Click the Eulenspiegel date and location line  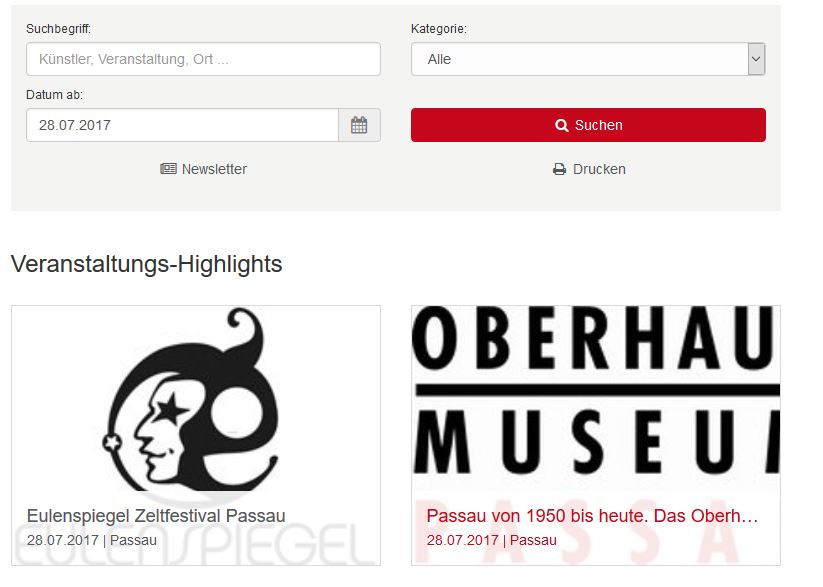(92, 540)
